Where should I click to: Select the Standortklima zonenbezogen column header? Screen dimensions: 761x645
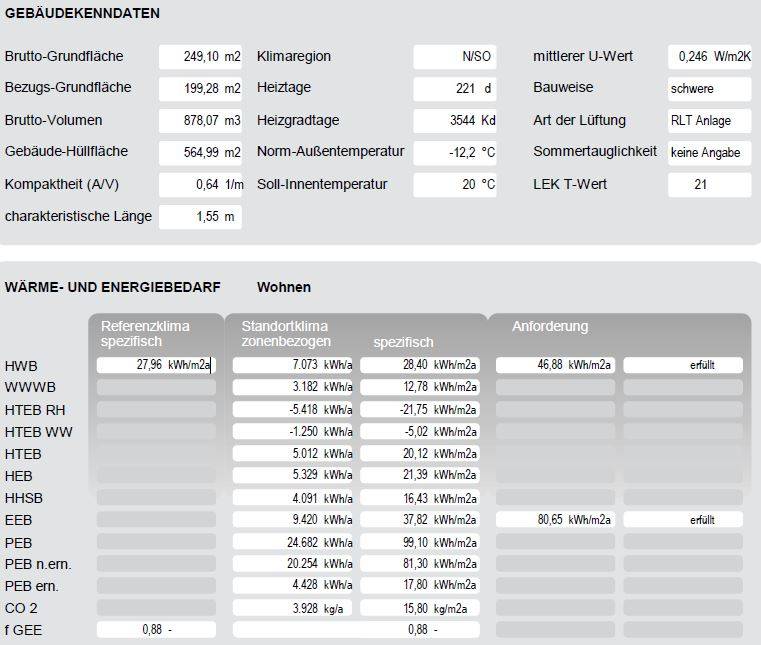(x=286, y=334)
